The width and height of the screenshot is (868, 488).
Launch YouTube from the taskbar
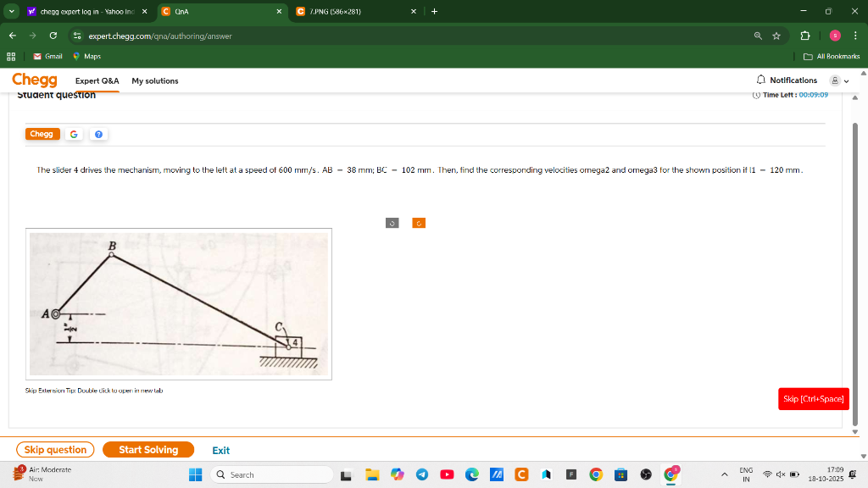click(x=447, y=474)
